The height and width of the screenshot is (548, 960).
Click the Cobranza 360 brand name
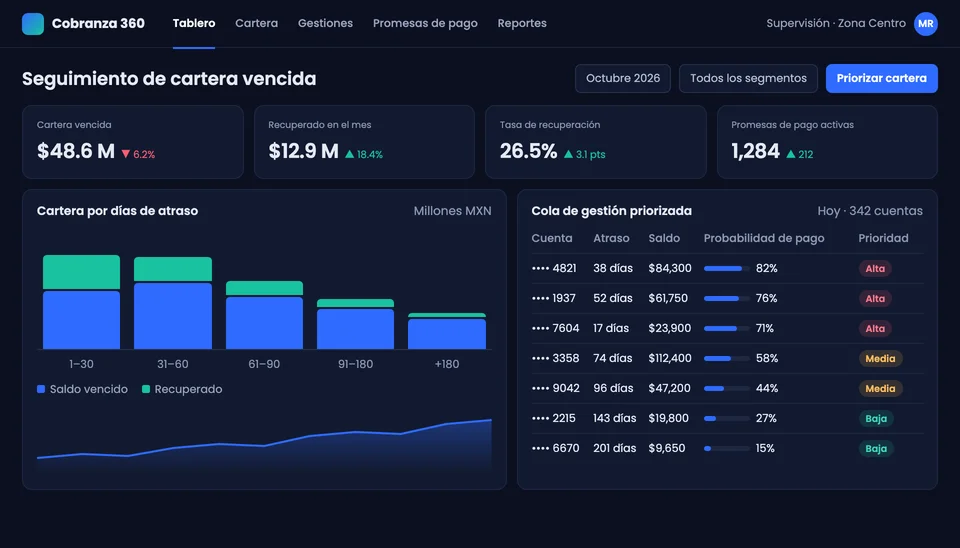point(98,23)
